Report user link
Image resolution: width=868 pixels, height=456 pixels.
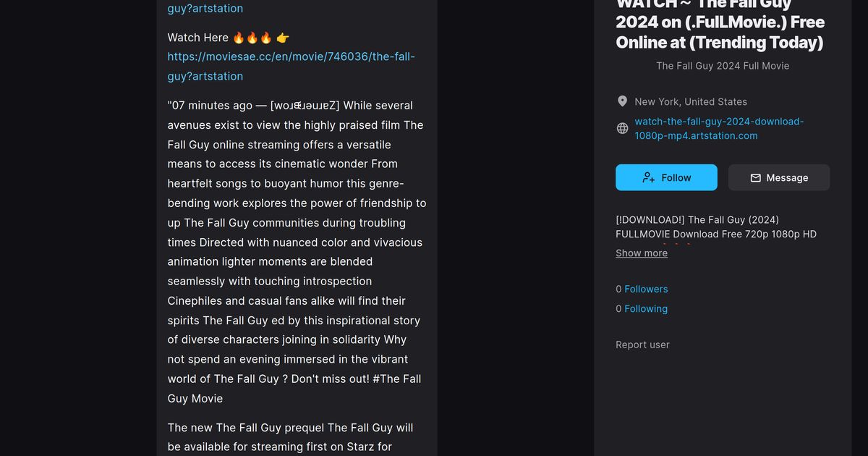coord(642,345)
